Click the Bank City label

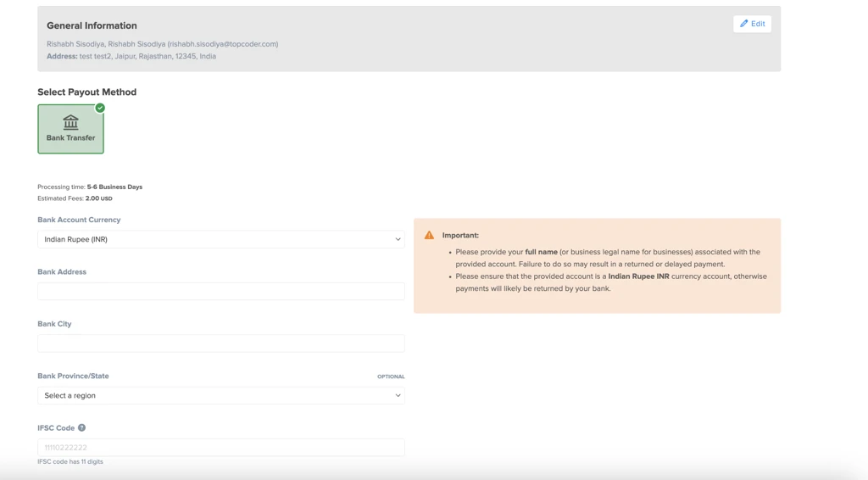[54, 324]
